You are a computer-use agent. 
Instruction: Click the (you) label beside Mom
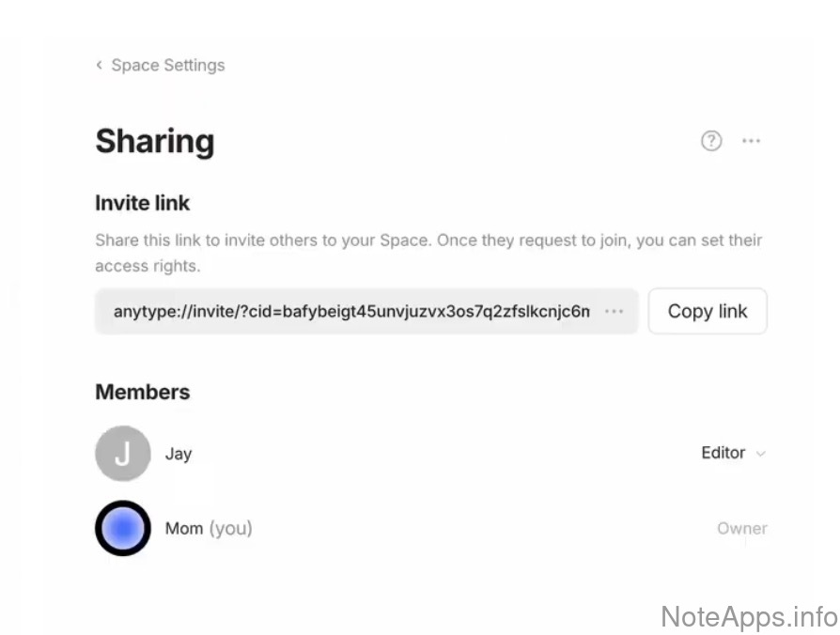(230, 528)
